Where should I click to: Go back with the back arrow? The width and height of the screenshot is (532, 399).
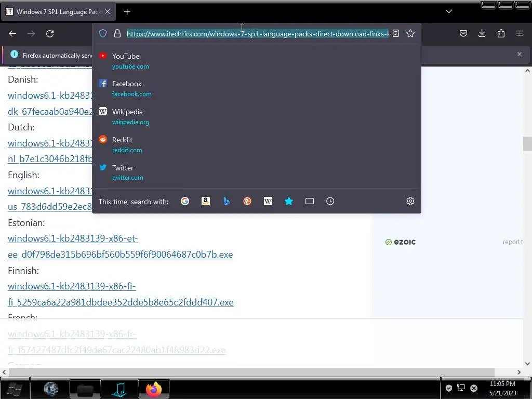click(12, 34)
